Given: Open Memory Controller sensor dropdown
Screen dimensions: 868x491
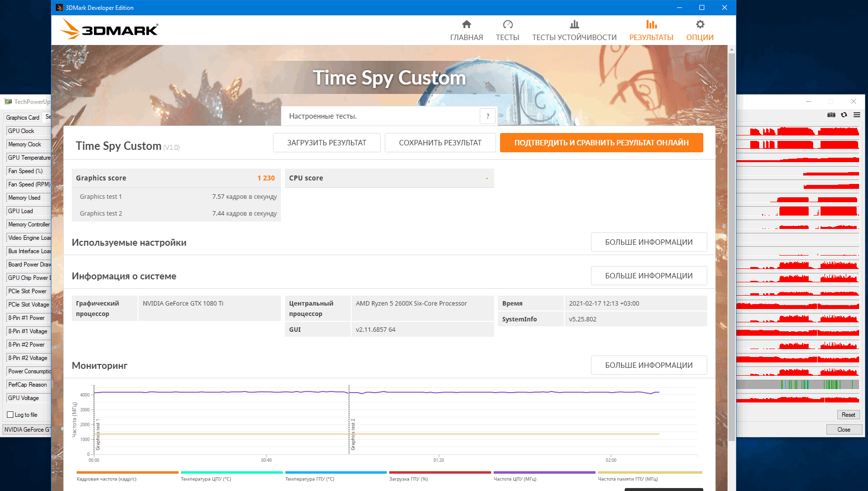Looking at the screenshot, I should (29, 224).
